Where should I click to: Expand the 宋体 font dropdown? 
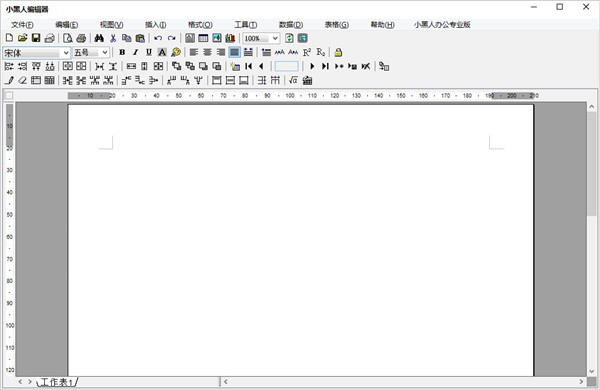click(x=66, y=52)
